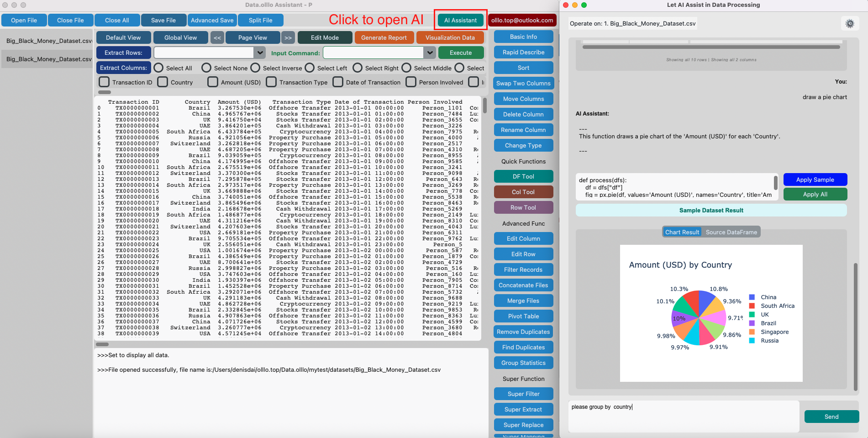The image size is (868, 438).
Task: Select the 'Select All' radio button
Action: coord(158,68)
